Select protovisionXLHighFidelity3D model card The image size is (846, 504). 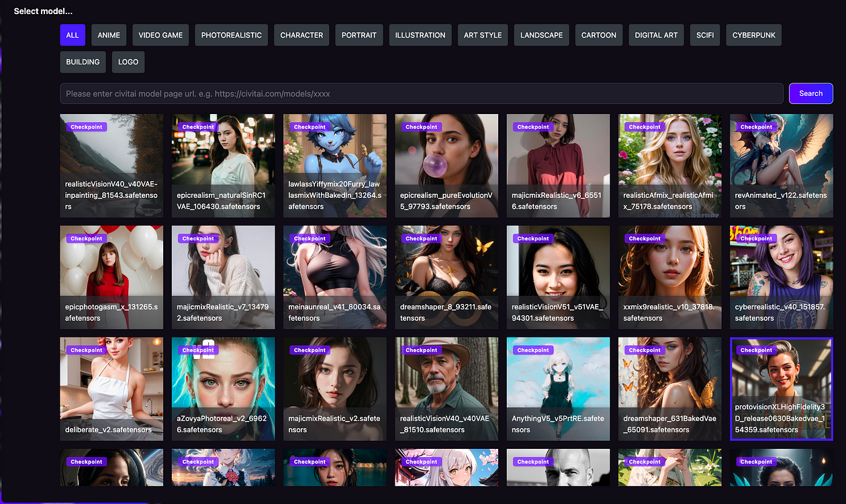[x=782, y=389]
